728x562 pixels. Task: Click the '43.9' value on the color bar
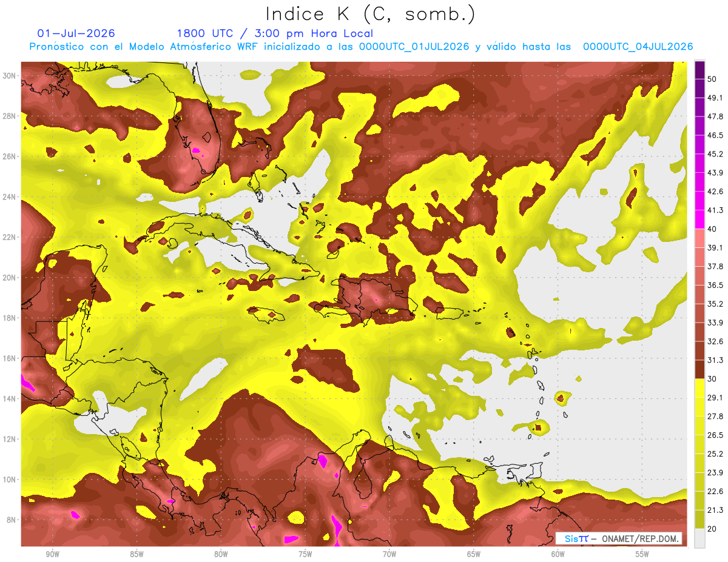tap(715, 173)
